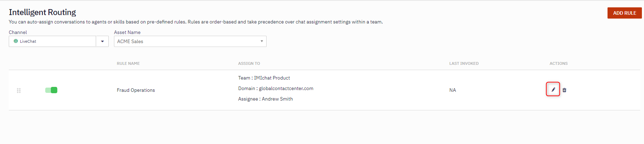Disable the Fraud Operations rule toggle
The width and height of the screenshot is (644, 144).
pos(51,90)
